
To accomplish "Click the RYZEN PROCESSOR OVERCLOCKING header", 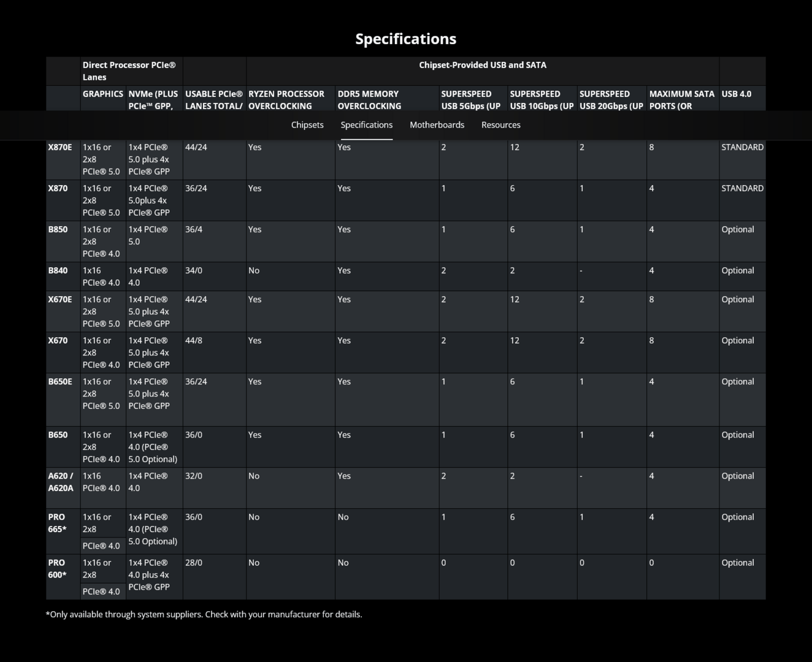I will click(x=286, y=100).
